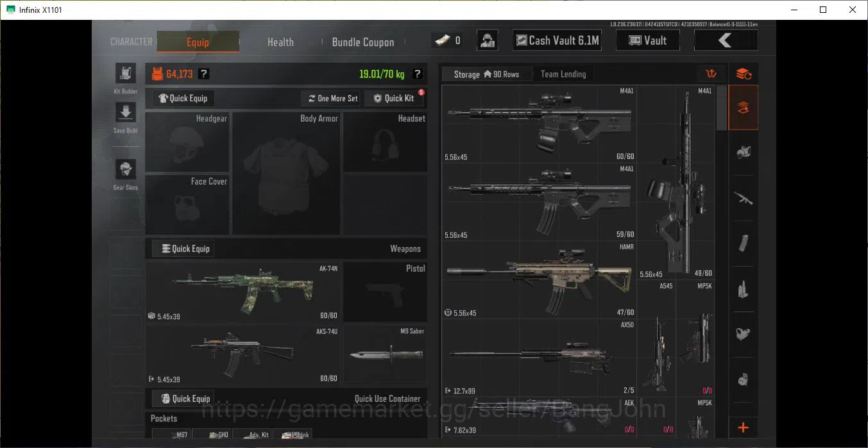This screenshot has height=448, width=868.
Task: Select the M67 grenade in Pockets
Action: click(171, 434)
